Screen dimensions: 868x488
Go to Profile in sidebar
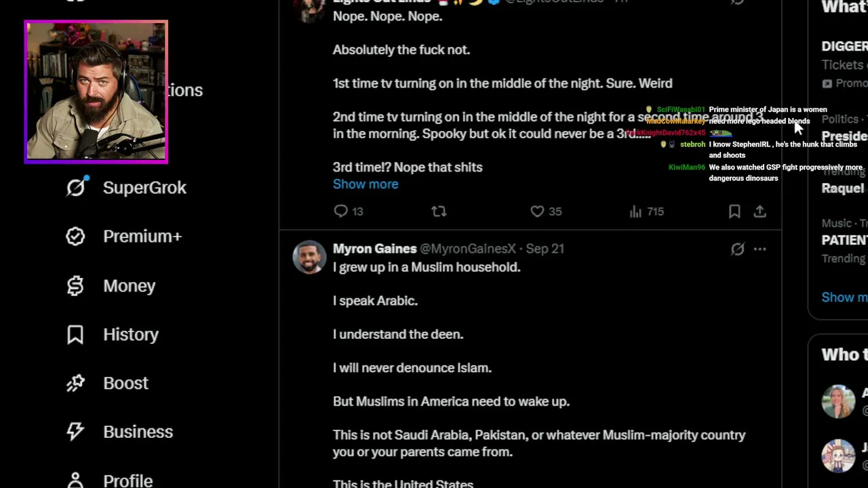(110, 480)
